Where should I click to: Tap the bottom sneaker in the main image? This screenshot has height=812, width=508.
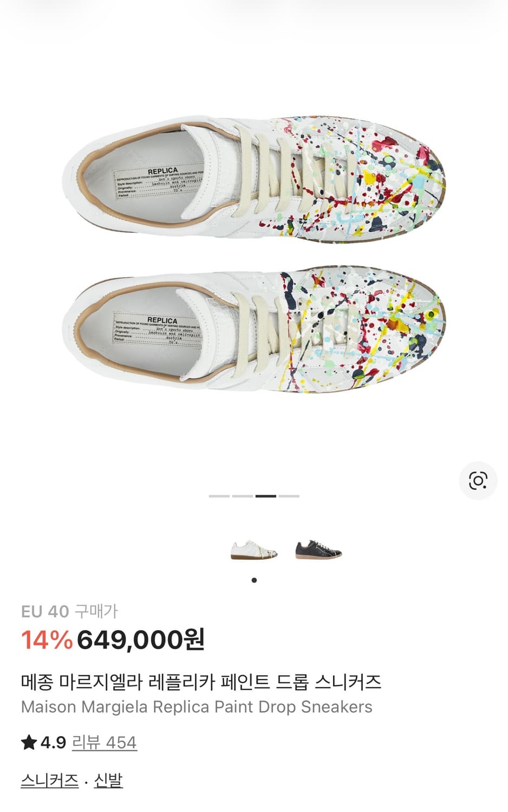[253, 330]
